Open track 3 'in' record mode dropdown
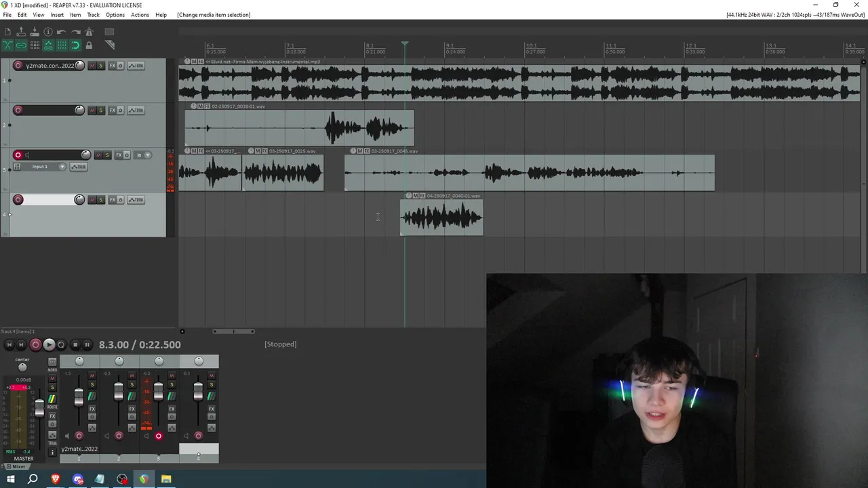The height and width of the screenshot is (488, 868). tap(142, 155)
